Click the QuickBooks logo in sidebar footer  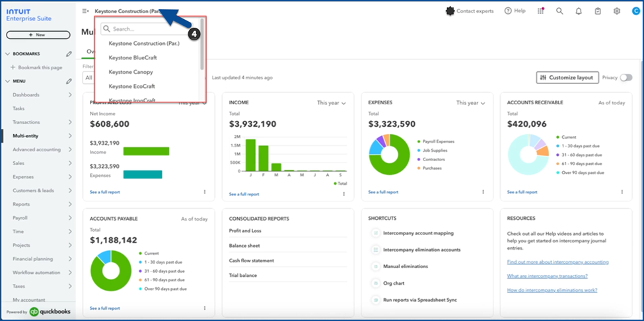tap(34, 312)
